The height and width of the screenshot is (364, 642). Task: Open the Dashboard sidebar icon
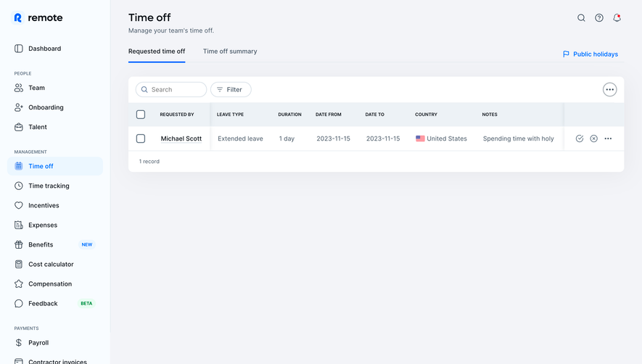[18, 49]
